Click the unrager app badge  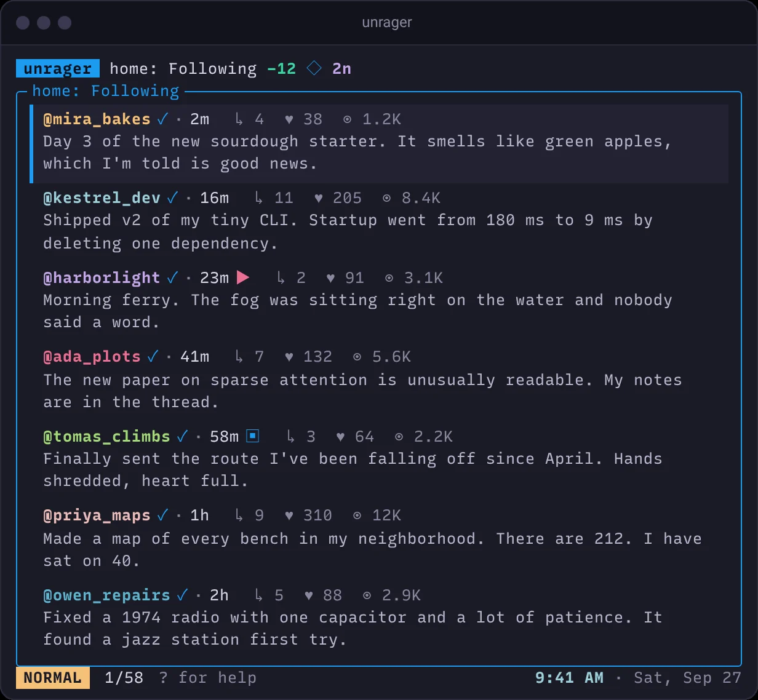58,68
